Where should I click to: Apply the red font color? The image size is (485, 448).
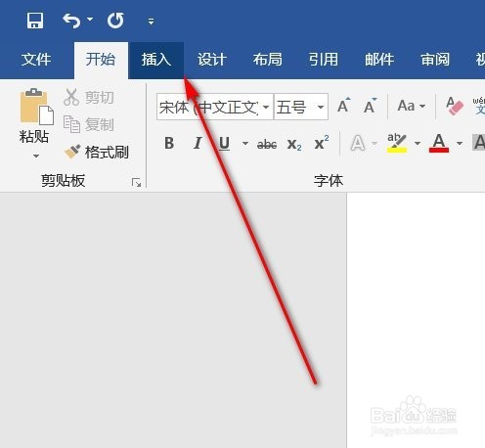tap(439, 143)
